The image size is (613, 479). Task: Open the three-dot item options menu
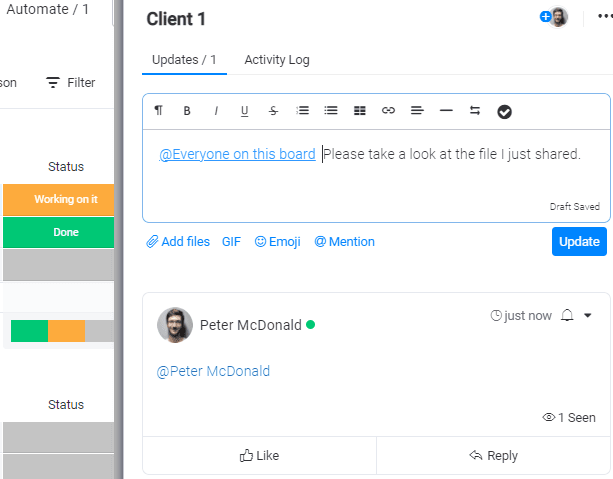pyautogui.click(x=605, y=16)
